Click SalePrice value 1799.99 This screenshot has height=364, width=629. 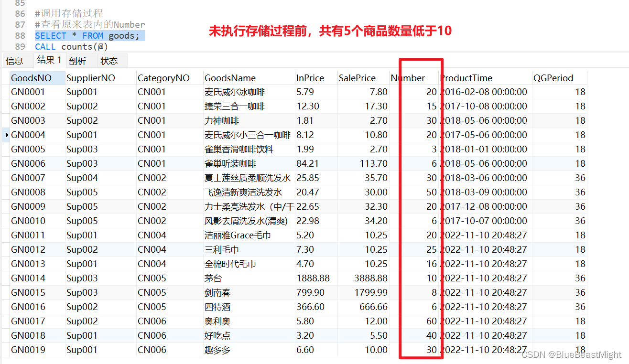coord(371,292)
